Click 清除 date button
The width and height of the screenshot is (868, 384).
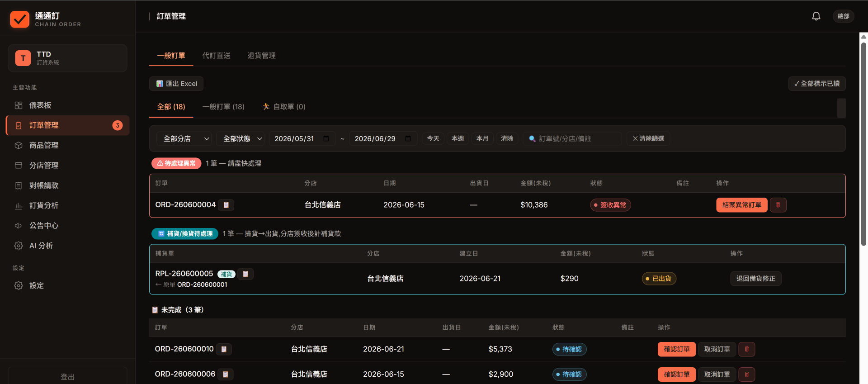507,138
